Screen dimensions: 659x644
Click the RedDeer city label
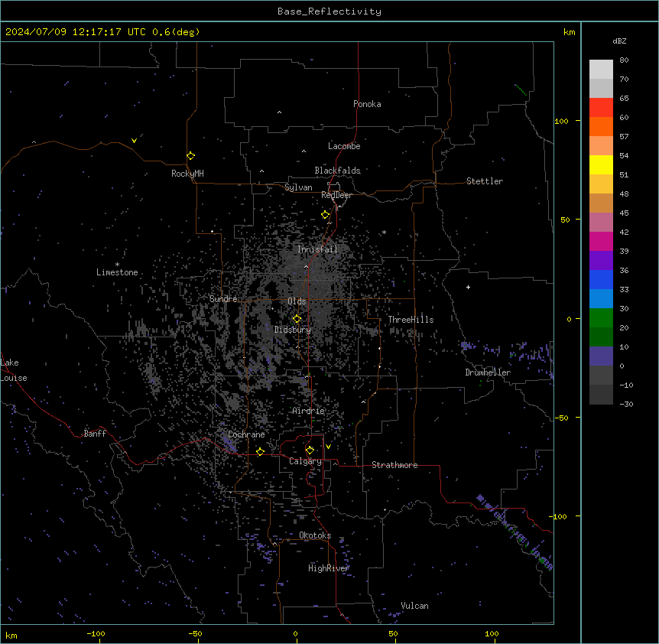point(336,195)
